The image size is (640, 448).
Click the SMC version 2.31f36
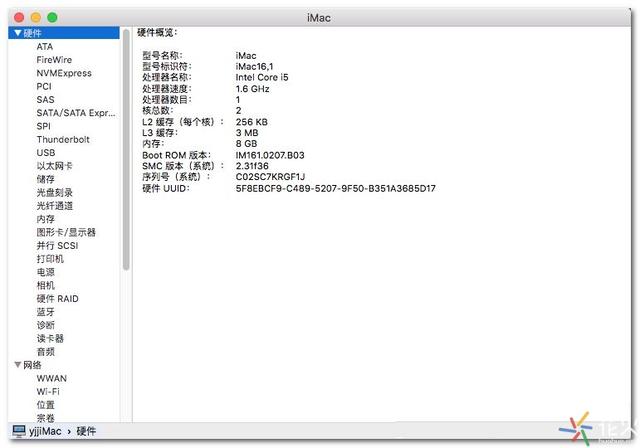tap(252, 166)
